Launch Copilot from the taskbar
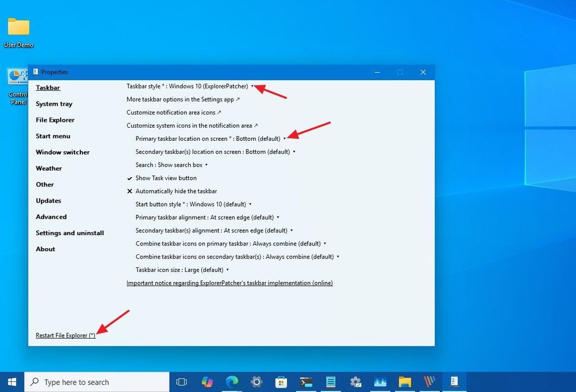The image size is (576, 392). coord(207,382)
